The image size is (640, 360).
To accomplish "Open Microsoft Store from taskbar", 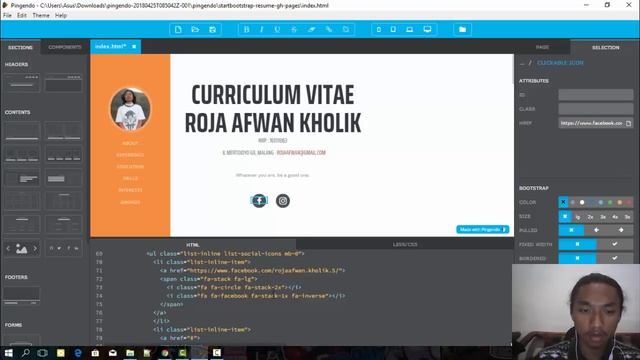I will [95, 353].
